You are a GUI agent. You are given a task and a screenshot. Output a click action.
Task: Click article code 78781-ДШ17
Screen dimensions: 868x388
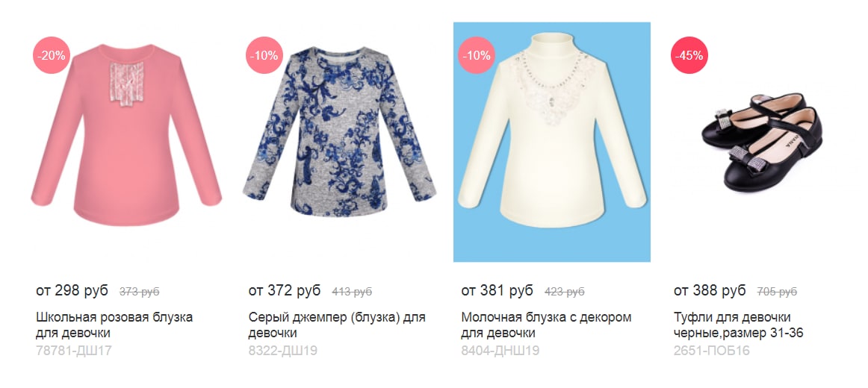click(74, 351)
